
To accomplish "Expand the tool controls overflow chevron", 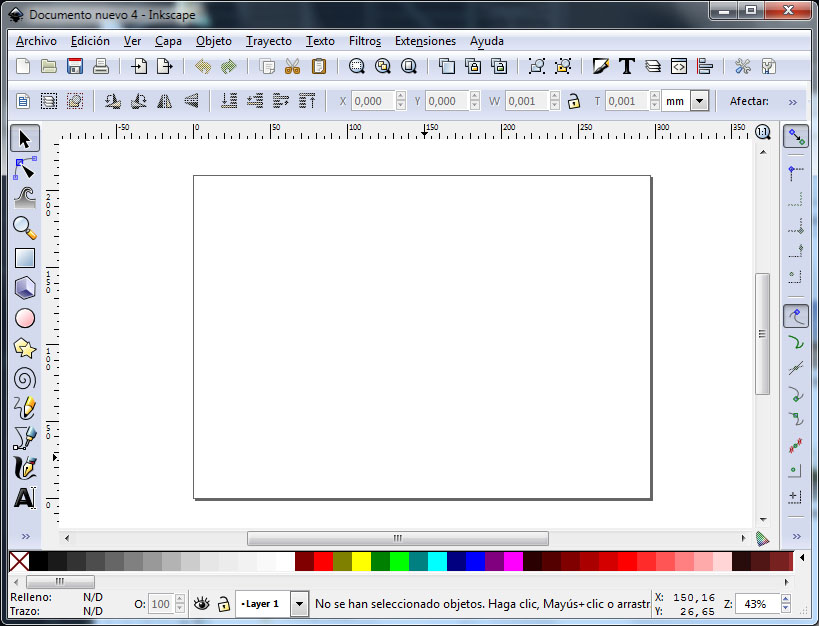I will click(x=793, y=101).
